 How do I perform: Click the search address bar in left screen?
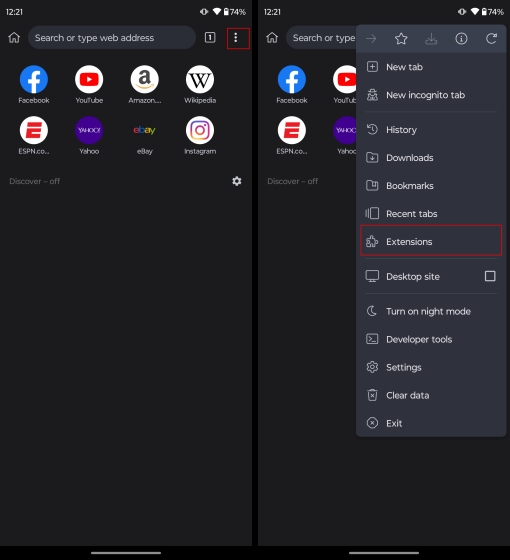click(112, 38)
